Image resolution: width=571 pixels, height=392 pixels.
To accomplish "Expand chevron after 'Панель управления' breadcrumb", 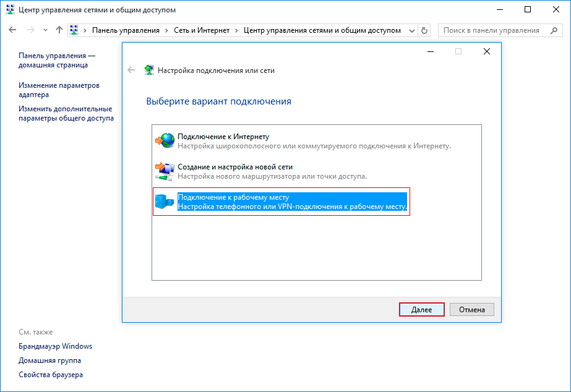I will [x=167, y=30].
